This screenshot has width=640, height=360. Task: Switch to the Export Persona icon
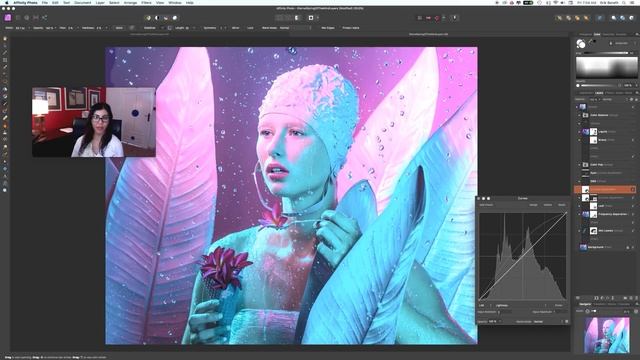[44, 18]
